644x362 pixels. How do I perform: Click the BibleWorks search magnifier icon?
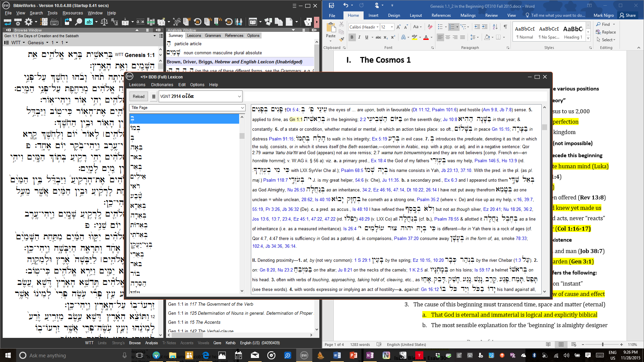78,22
